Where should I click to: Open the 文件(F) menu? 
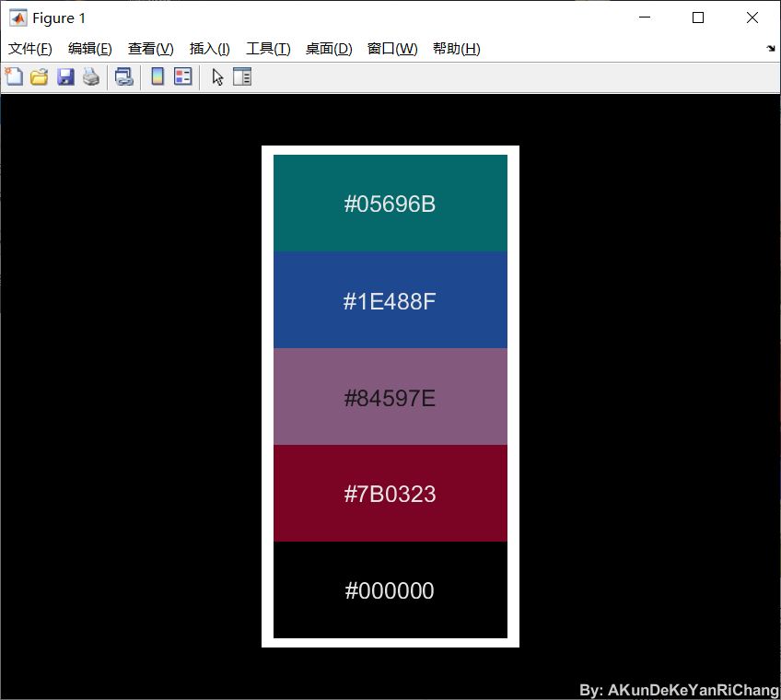[29, 49]
